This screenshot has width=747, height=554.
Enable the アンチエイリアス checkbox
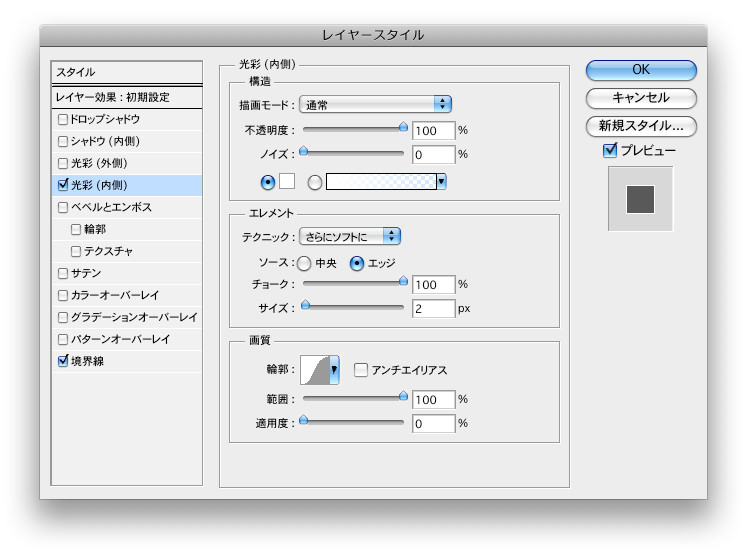coord(361,370)
